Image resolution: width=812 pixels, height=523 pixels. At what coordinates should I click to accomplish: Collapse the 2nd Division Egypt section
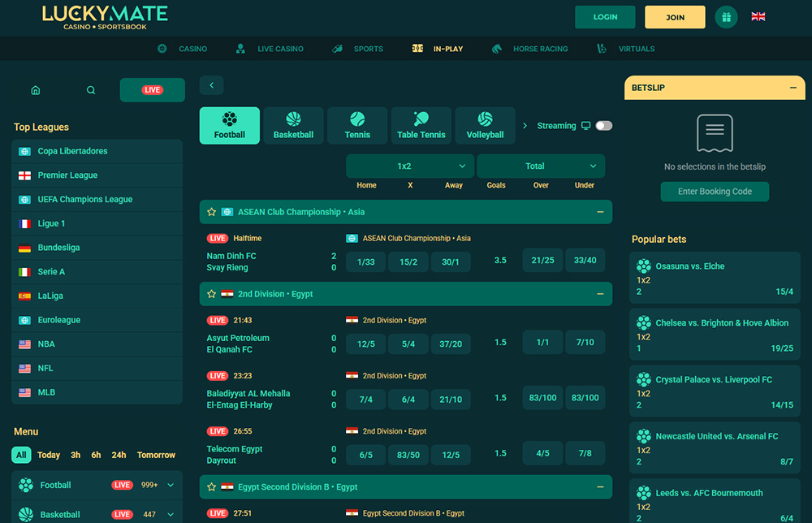tap(600, 294)
